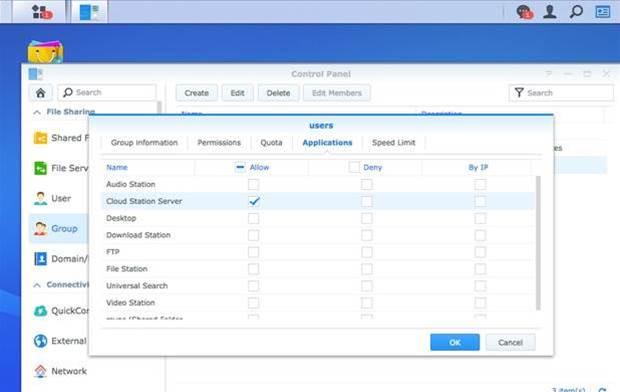The width and height of the screenshot is (620, 392).
Task: Toggle the Allow all header checkbox
Action: [x=240, y=167]
